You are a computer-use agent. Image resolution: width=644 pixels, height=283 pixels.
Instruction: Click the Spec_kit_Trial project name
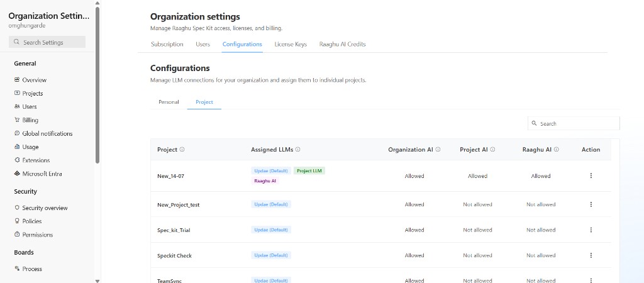click(174, 230)
